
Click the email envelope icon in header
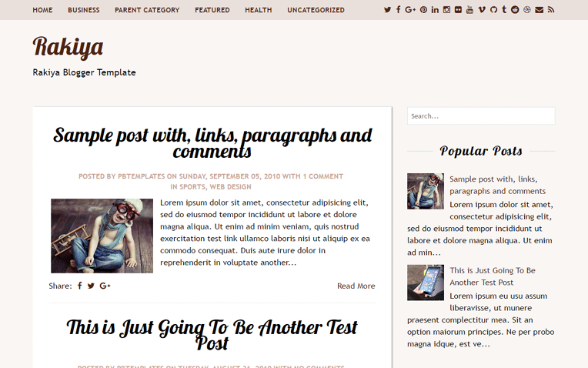[540, 10]
